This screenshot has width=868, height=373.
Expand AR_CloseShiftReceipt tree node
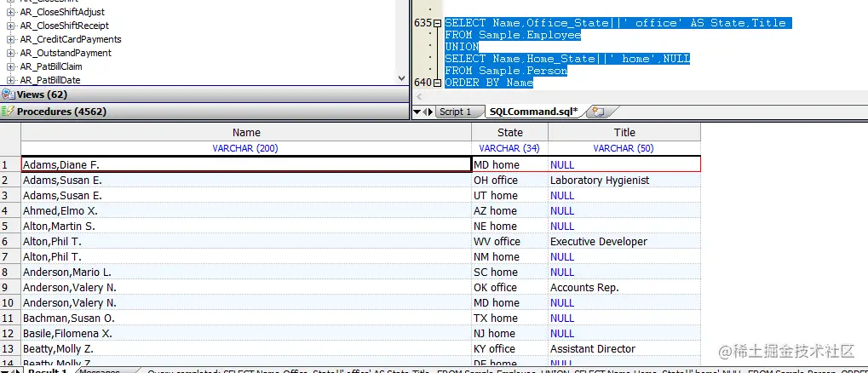10,26
